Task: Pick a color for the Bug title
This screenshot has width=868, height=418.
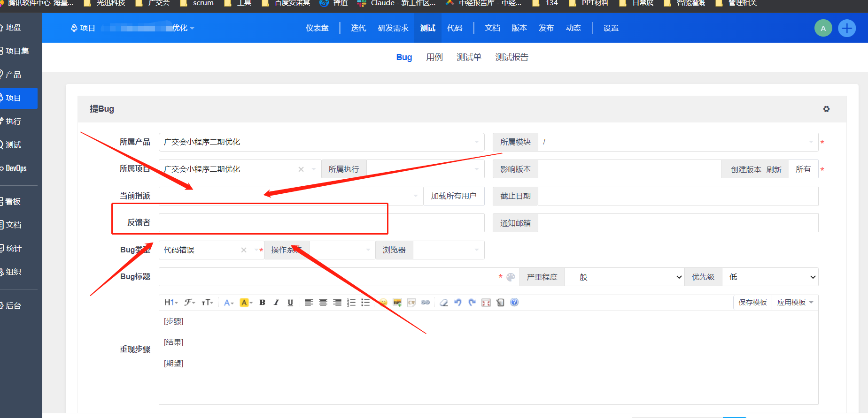Action: tap(511, 277)
